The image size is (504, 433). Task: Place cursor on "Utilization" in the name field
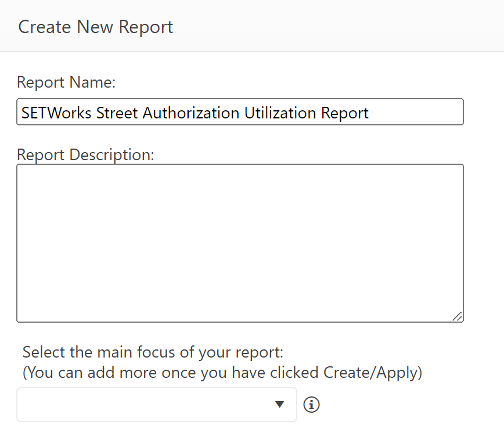[280, 113]
